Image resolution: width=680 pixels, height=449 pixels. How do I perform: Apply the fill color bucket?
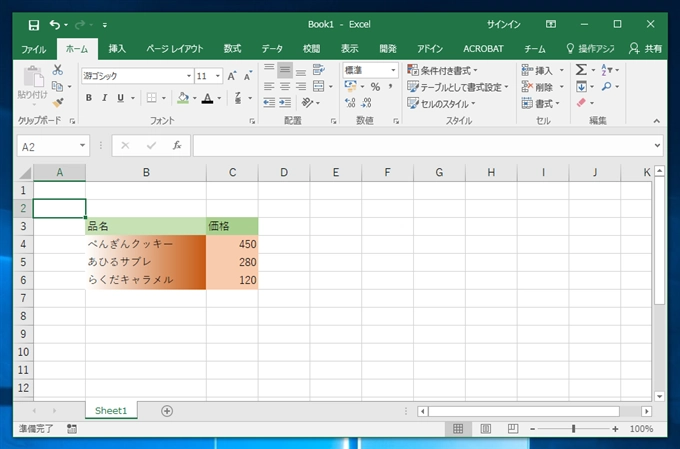[x=183, y=98]
